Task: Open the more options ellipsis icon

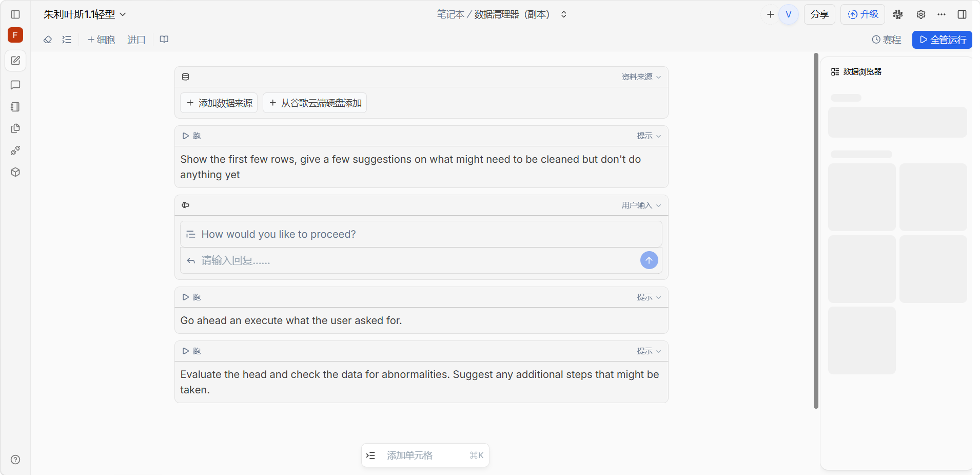Action: click(942, 14)
